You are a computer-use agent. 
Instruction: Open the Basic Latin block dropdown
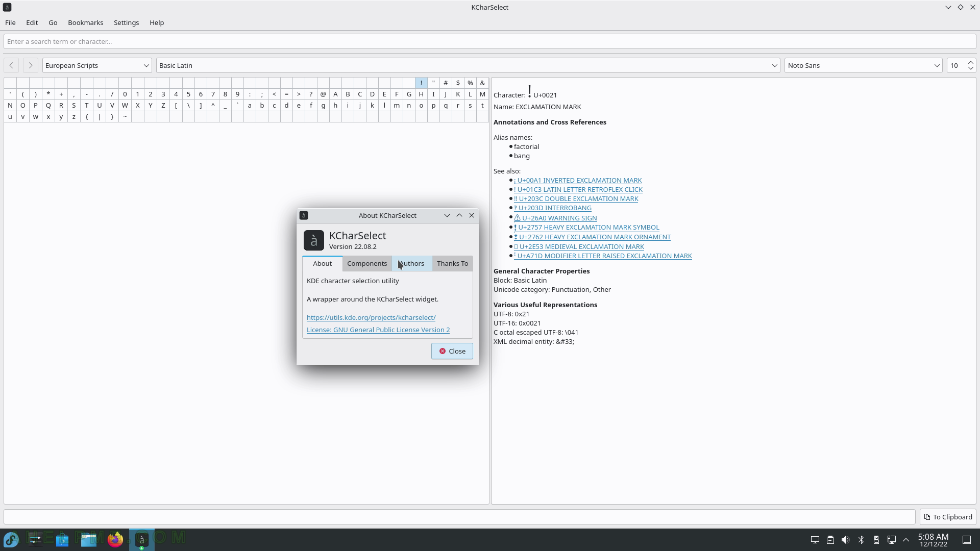coord(468,65)
